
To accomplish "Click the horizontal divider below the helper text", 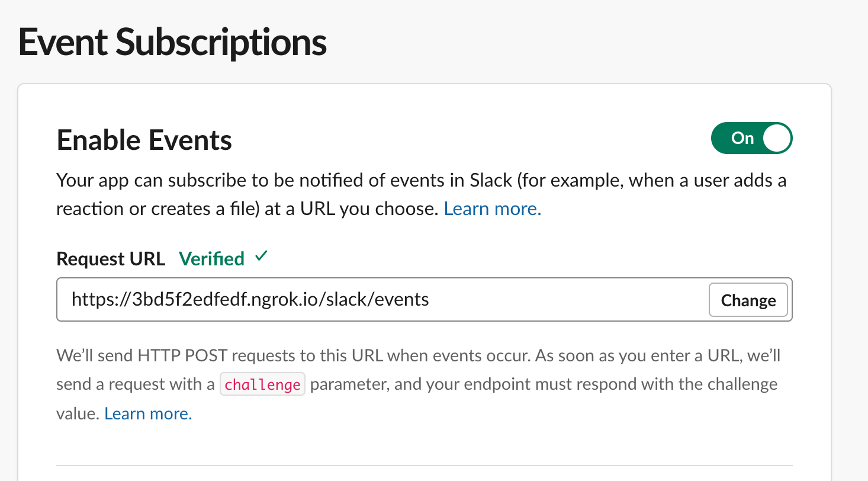I will [x=424, y=466].
